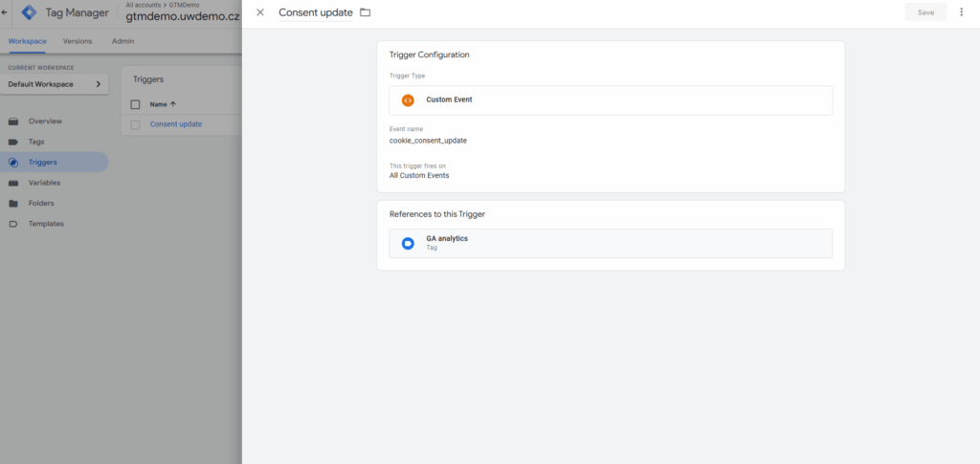Image resolution: width=980 pixels, height=464 pixels.
Task: Open Tags in the sidebar
Action: [x=36, y=142]
